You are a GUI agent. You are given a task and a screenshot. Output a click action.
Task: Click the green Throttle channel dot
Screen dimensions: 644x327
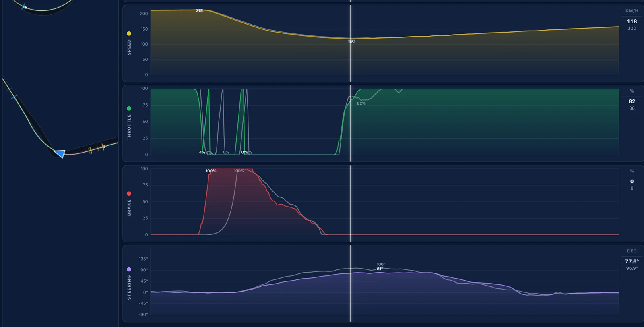(129, 108)
